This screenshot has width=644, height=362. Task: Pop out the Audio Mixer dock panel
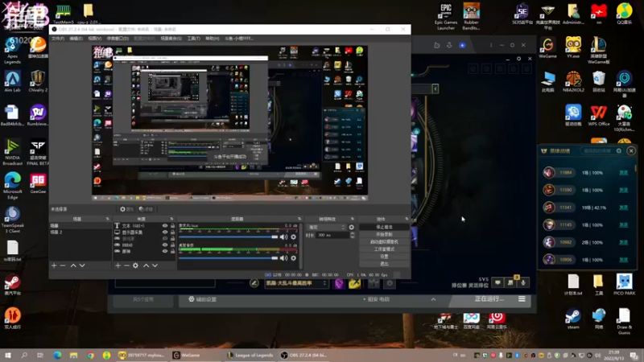299,219
